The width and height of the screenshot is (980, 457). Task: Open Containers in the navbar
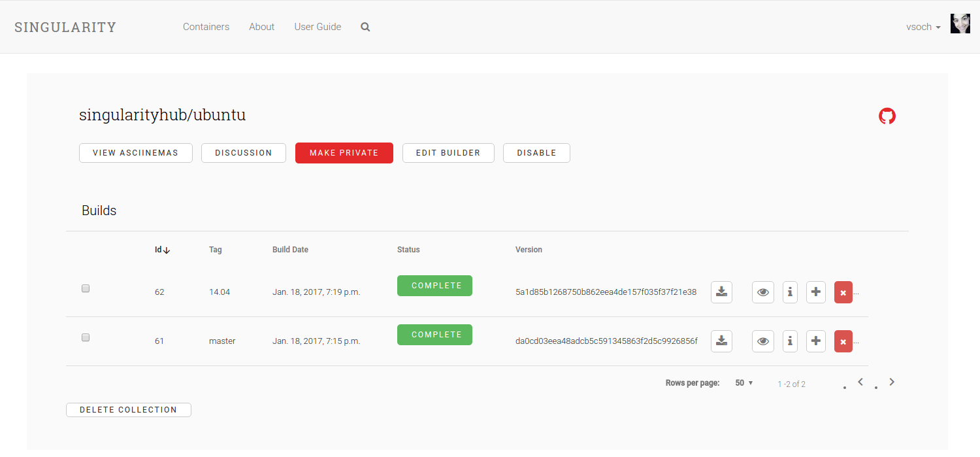pos(206,27)
